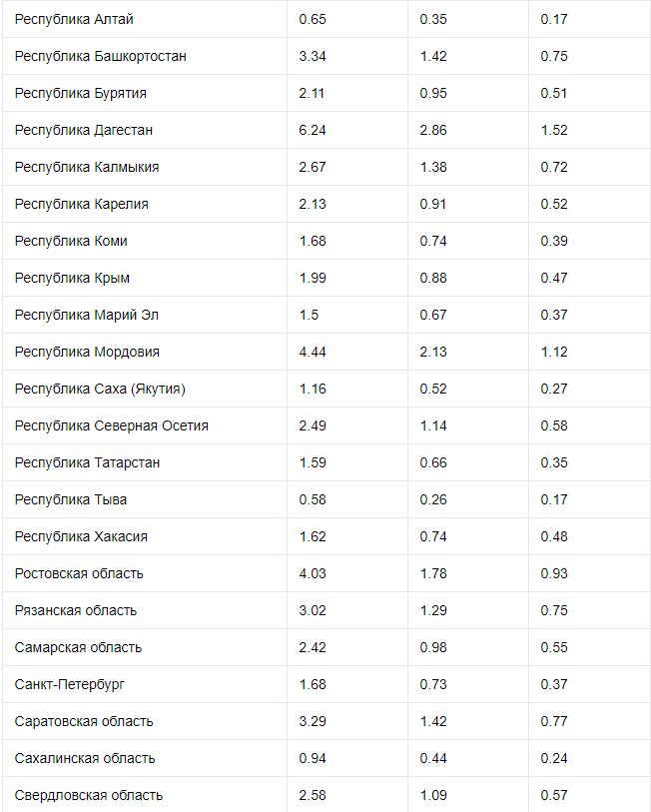Click value 1.12 in the Республика Мордовия row
The height and width of the screenshot is (812, 651).
pyautogui.click(x=554, y=352)
